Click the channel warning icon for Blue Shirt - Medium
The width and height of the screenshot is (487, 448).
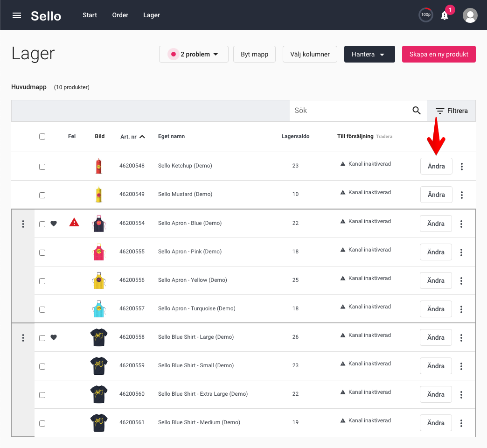point(343,420)
